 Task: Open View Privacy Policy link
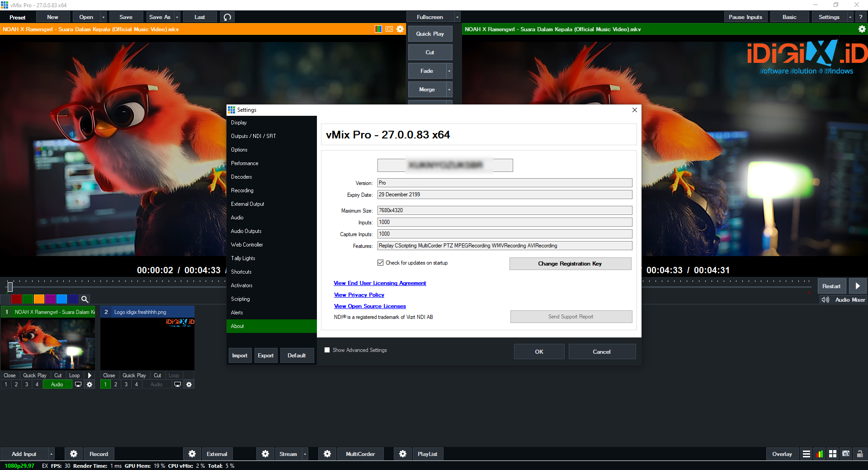pos(359,295)
